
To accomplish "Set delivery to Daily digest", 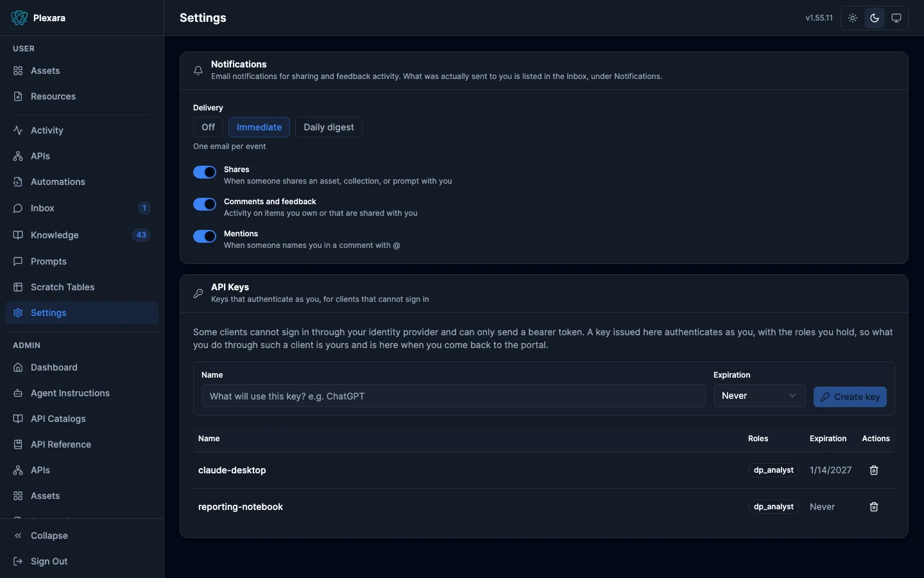I will pyautogui.click(x=329, y=127).
